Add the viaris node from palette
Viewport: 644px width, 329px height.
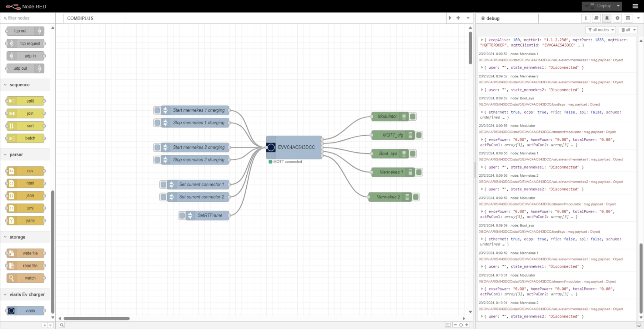(25, 311)
